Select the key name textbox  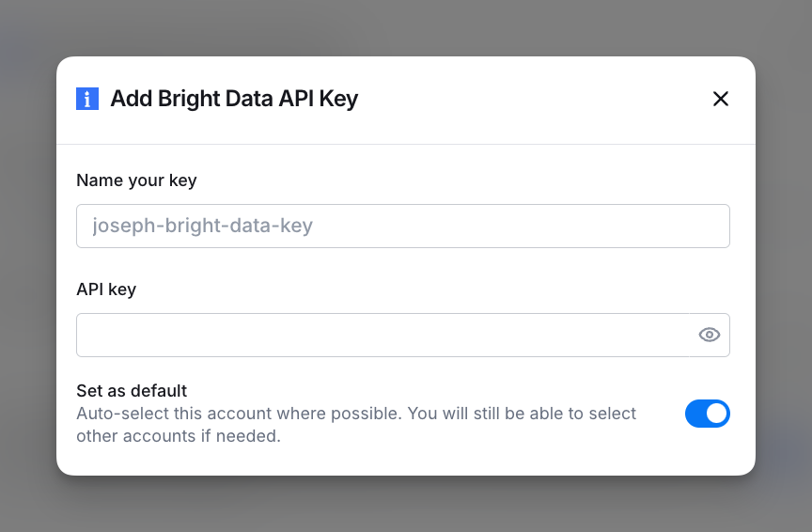(402, 226)
